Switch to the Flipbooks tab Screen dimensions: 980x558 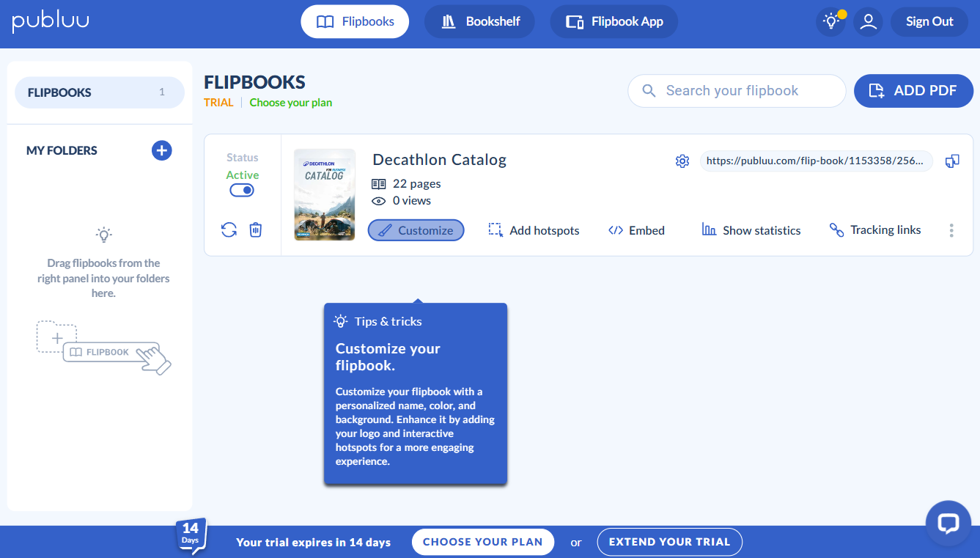click(355, 21)
